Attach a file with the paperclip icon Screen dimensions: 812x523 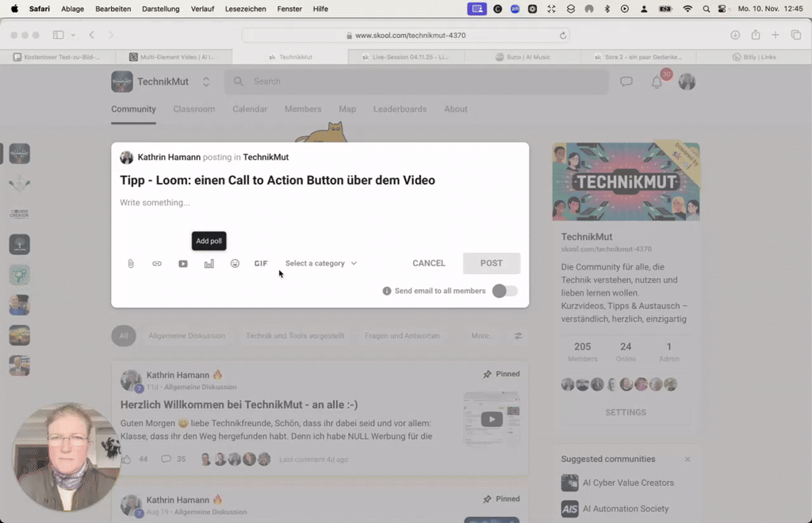tap(131, 263)
